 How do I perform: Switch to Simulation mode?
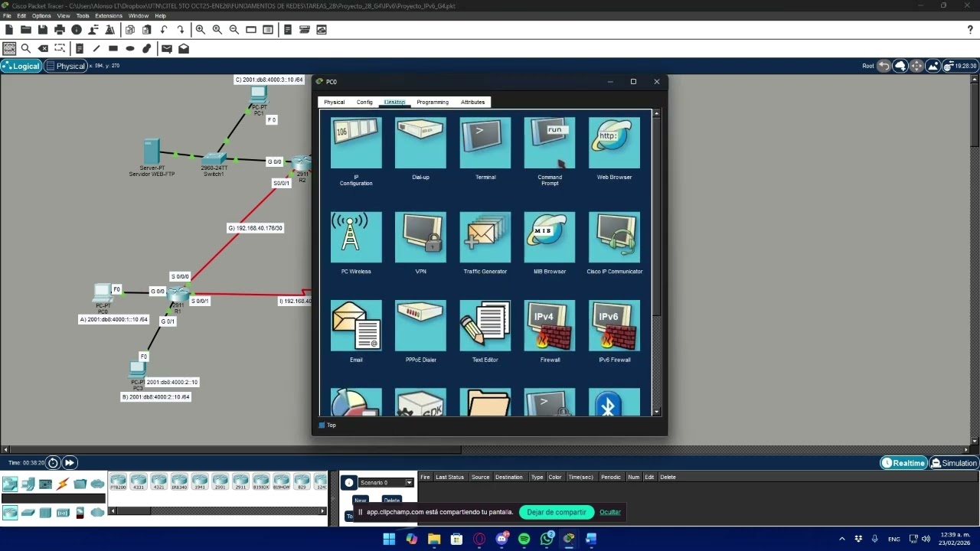tap(954, 463)
